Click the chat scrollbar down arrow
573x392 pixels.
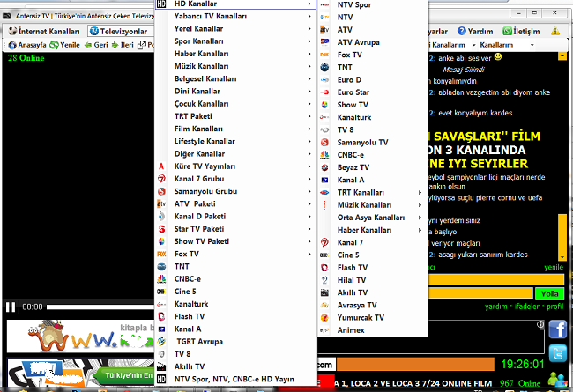coord(562,257)
